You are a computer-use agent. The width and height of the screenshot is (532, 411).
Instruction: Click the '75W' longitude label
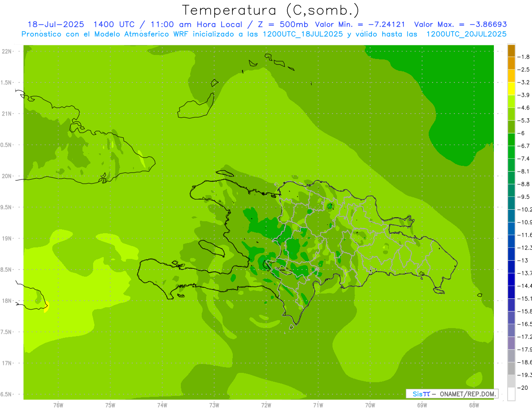(x=110, y=405)
